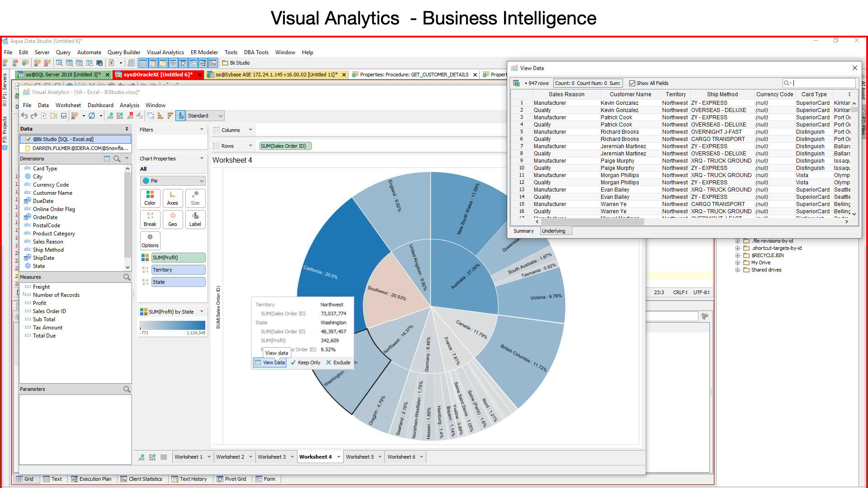Switch to the Worksheet 5 tab

click(x=359, y=457)
